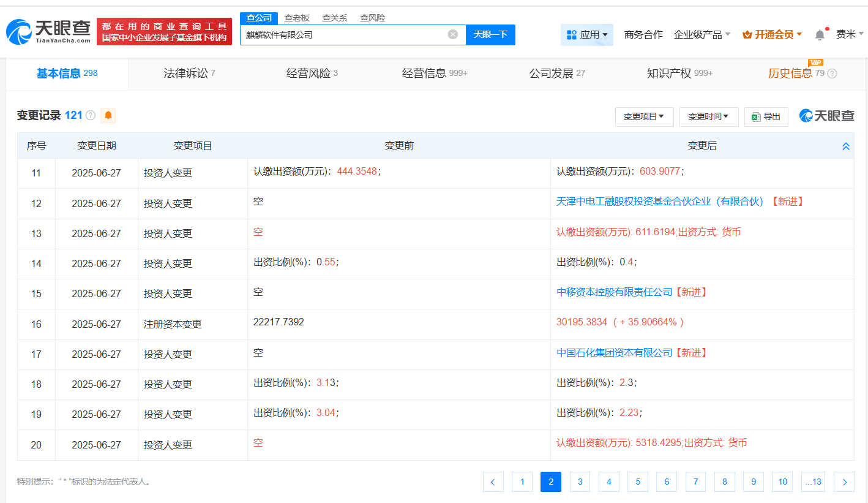The image size is (868, 503).
Task: Switch to the 经营风险 tab
Action: click(312, 74)
